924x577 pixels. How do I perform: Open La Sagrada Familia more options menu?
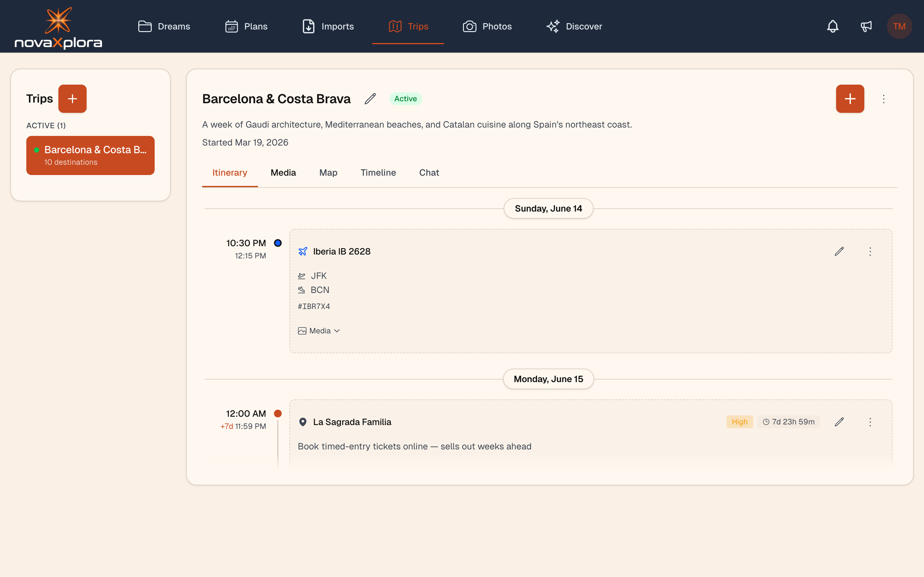tap(870, 422)
